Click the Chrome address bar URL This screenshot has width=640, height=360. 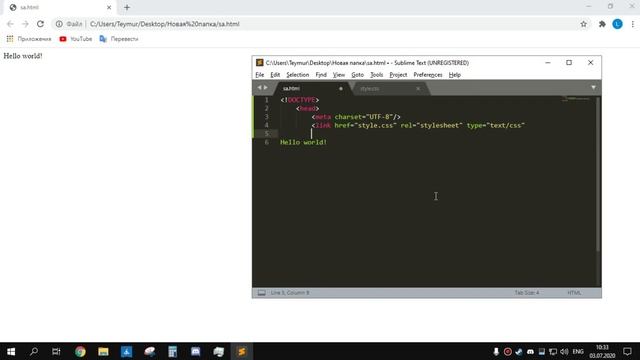click(x=164, y=24)
